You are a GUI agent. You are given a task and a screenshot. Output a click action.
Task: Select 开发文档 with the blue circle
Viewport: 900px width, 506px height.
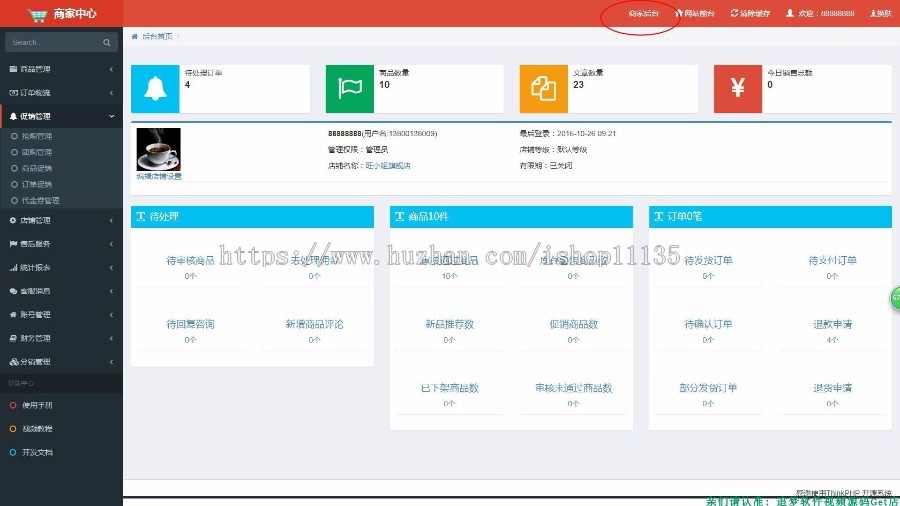37,452
